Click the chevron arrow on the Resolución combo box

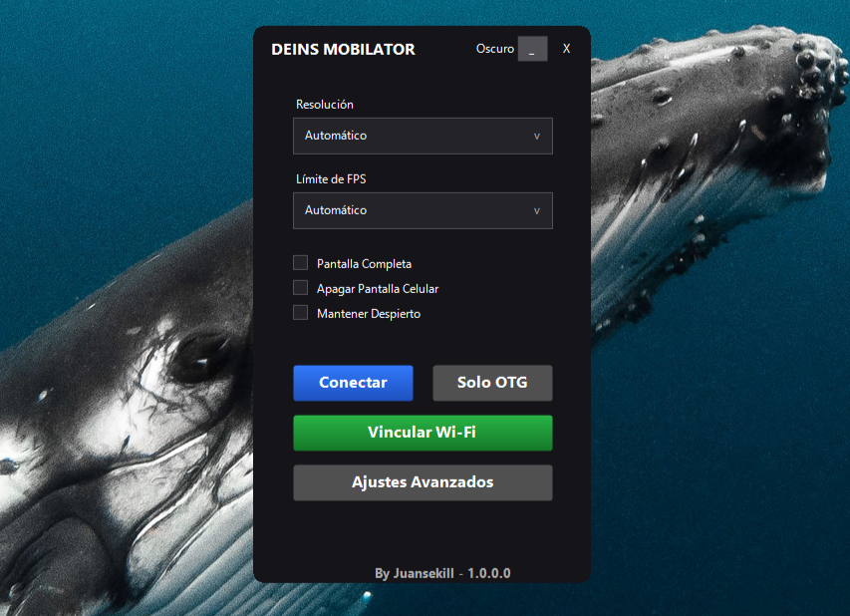(x=537, y=136)
